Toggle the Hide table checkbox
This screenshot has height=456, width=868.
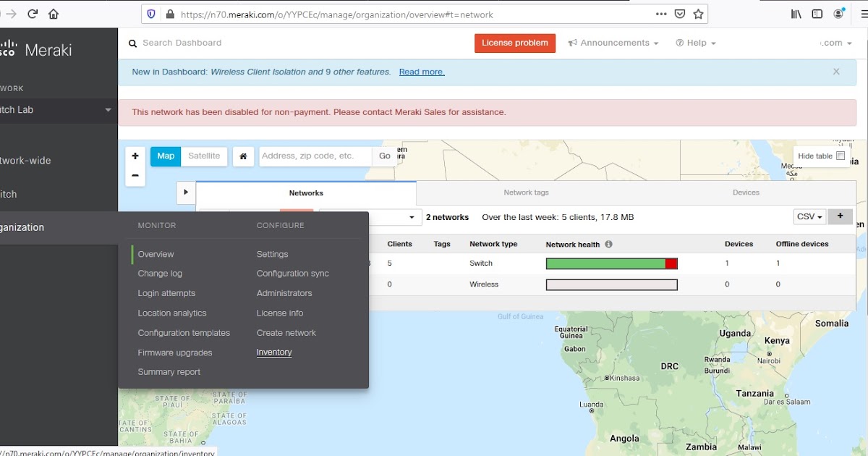click(x=840, y=155)
